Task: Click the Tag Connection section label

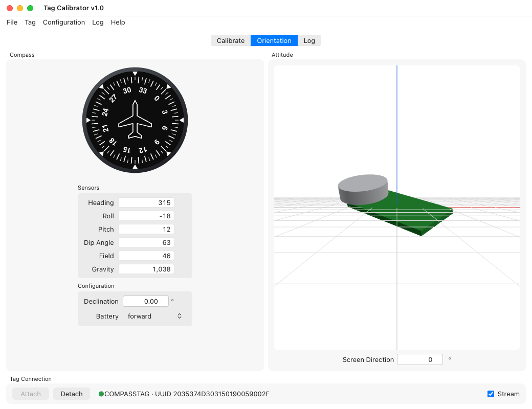Action: (31, 379)
